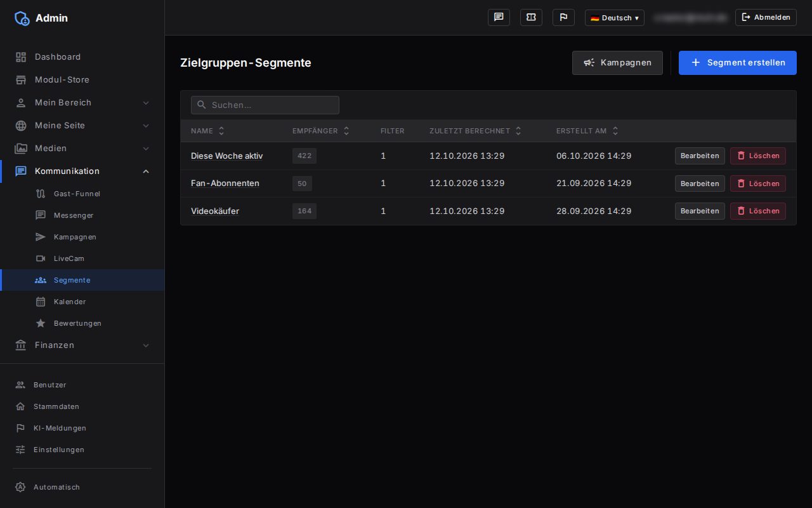
Task: Go to Bewertungen
Action: point(82,323)
